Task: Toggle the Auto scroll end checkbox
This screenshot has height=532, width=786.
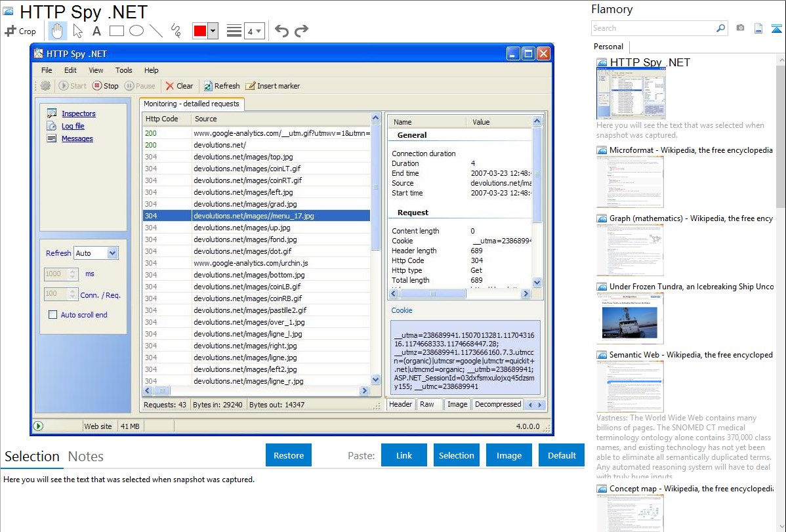Action: (x=53, y=315)
